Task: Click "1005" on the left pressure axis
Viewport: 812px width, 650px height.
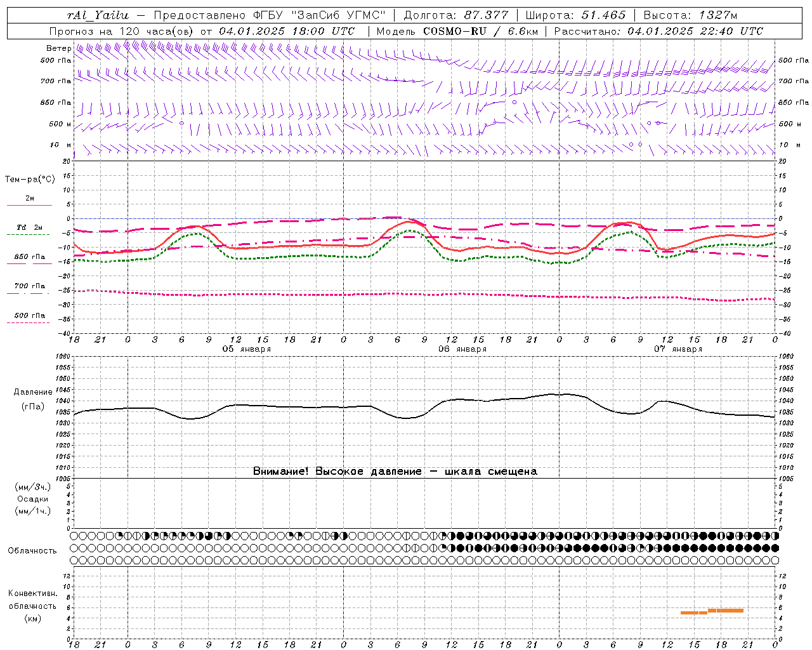Action: pyautogui.click(x=64, y=479)
